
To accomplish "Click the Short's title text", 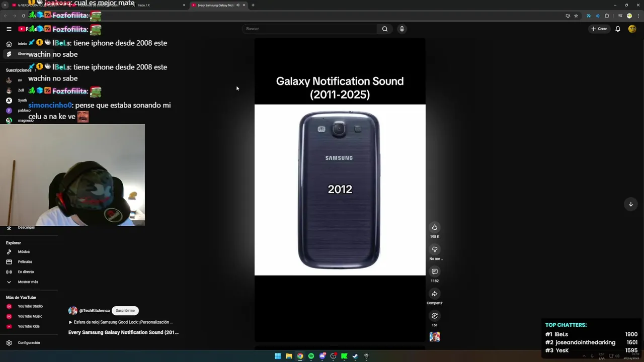I will point(123,332).
